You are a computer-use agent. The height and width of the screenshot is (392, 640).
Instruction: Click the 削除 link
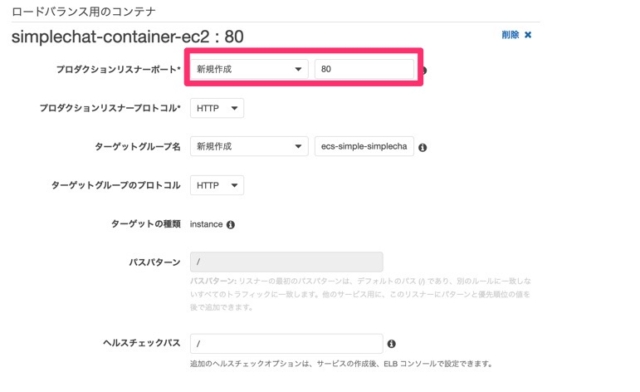510,35
